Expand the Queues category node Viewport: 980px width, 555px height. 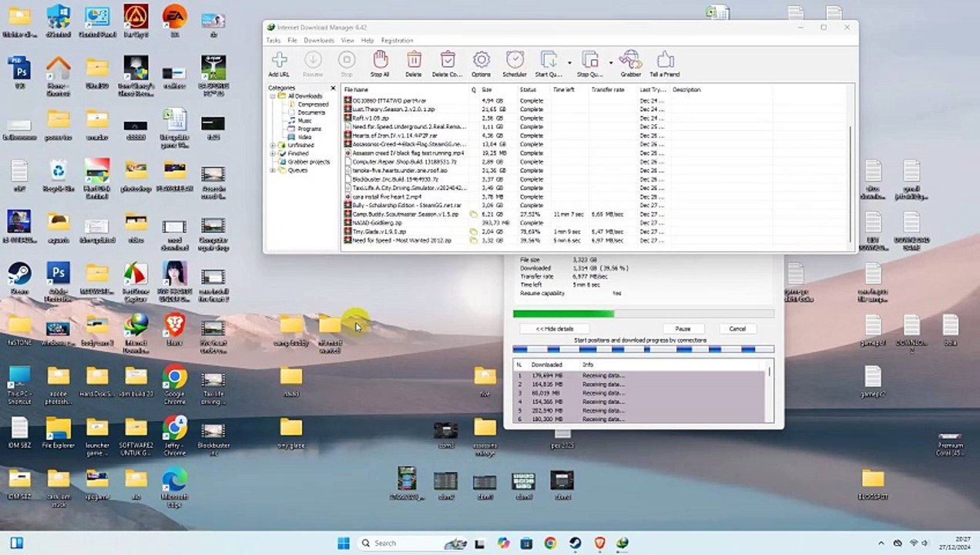click(x=273, y=170)
